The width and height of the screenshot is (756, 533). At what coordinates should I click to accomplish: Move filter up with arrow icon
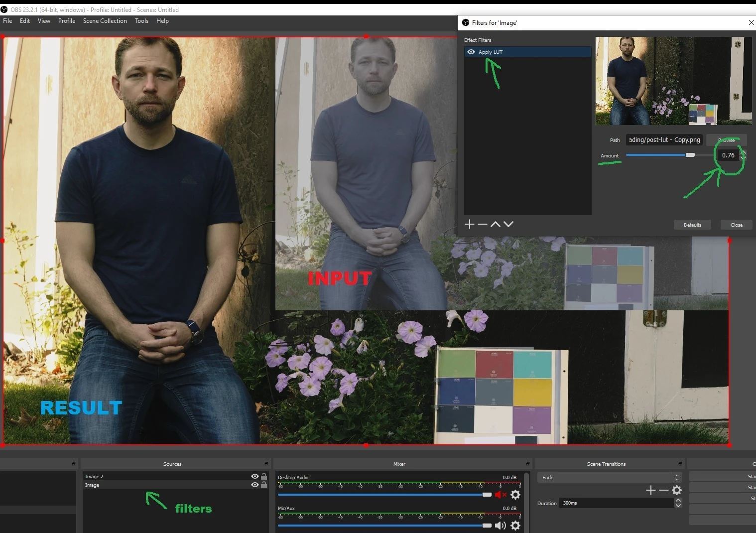(495, 224)
